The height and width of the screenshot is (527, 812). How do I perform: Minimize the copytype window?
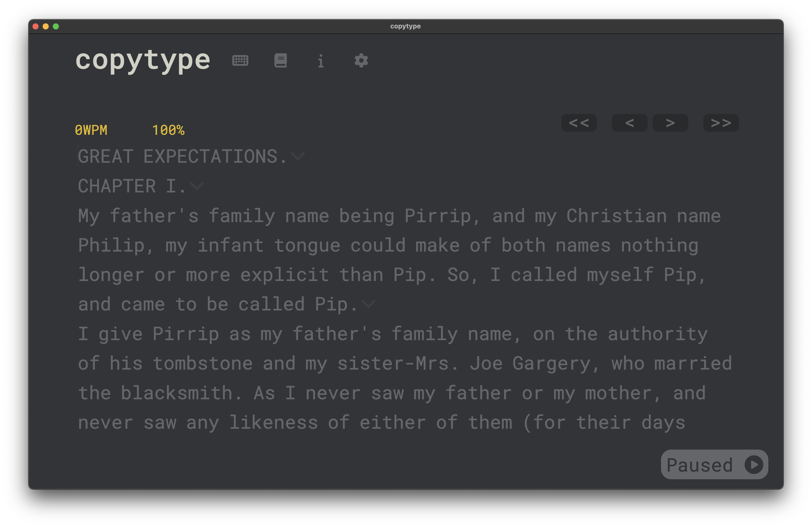pyautogui.click(x=46, y=26)
